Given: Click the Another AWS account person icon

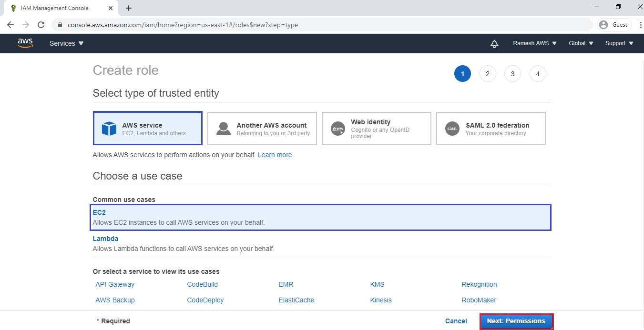Looking at the screenshot, I should coord(224,129).
